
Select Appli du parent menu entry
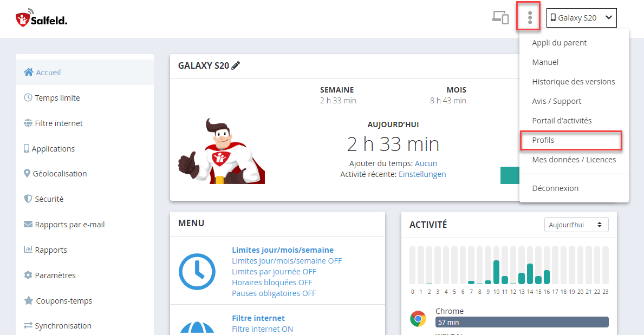(x=559, y=43)
